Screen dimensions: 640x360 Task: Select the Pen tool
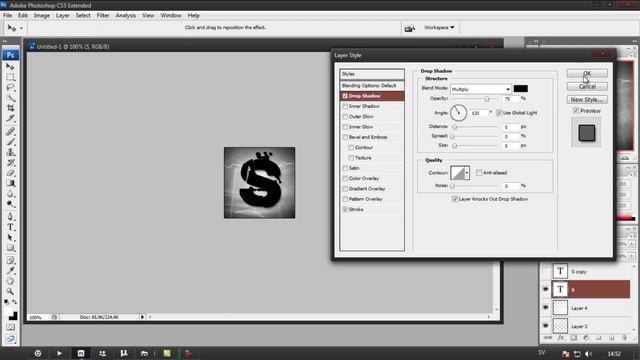(10, 217)
